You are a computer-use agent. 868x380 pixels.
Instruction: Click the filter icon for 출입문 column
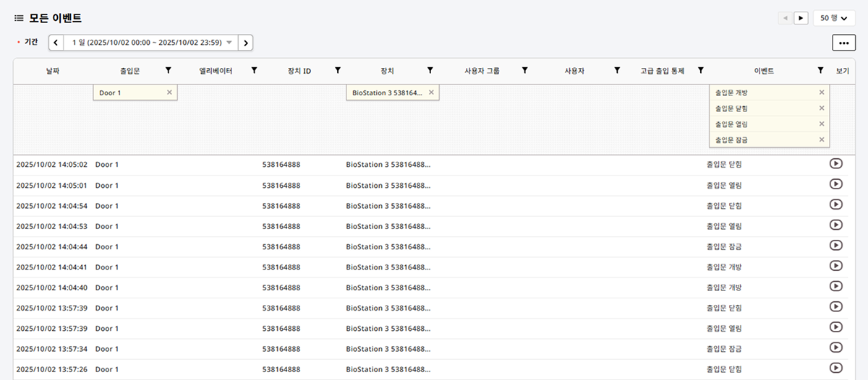point(168,70)
